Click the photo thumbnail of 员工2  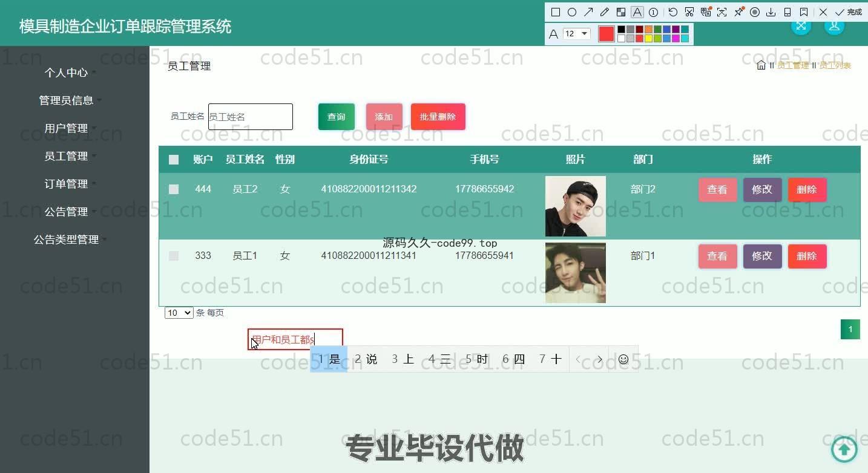point(576,206)
